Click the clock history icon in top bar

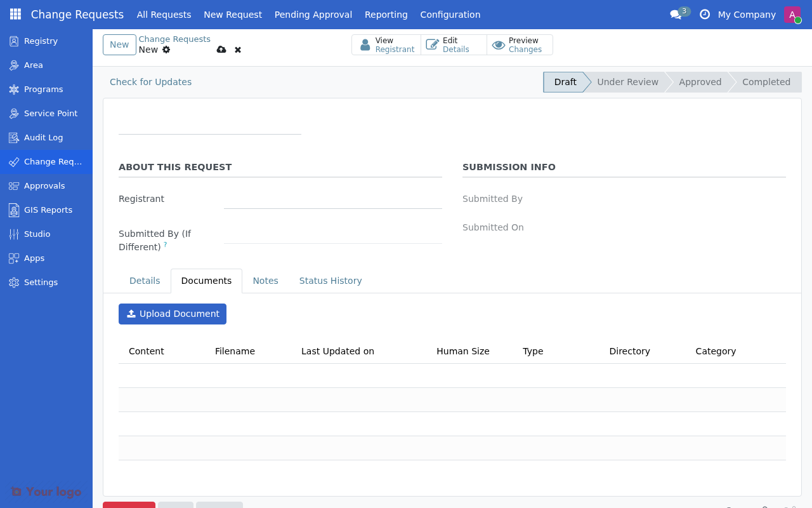point(704,14)
